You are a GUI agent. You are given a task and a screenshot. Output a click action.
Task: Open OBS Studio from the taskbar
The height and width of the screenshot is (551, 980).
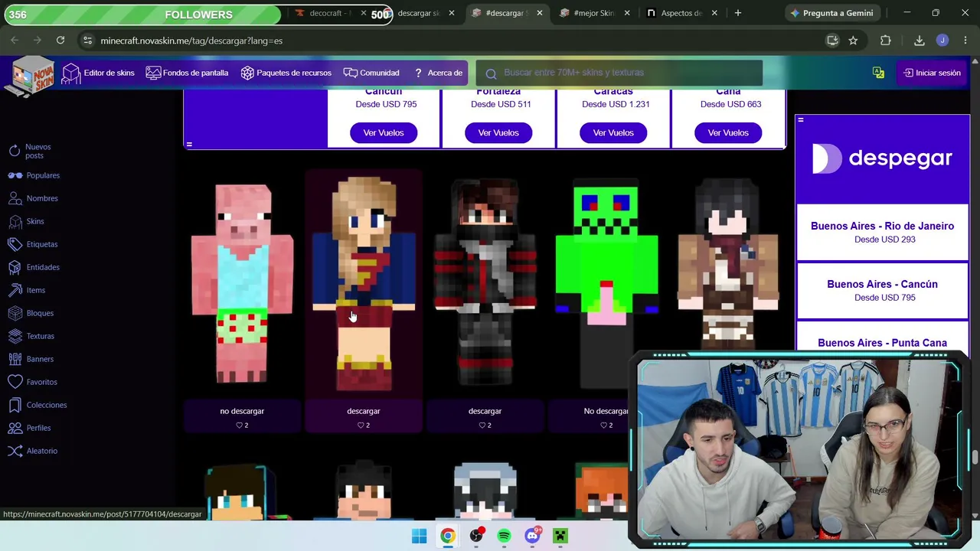[x=476, y=536]
